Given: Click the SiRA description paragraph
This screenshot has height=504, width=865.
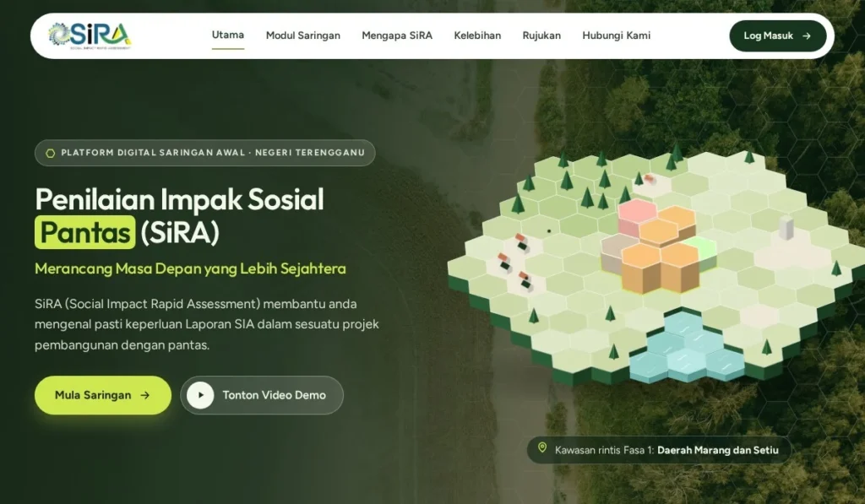Looking at the screenshot, I should (x=207, y=324).
